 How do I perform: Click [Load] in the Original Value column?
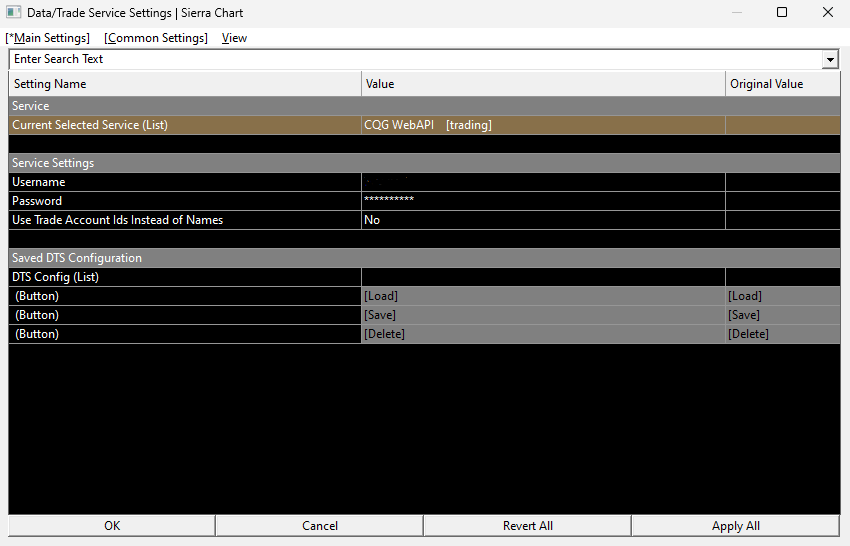coord(783,296)
